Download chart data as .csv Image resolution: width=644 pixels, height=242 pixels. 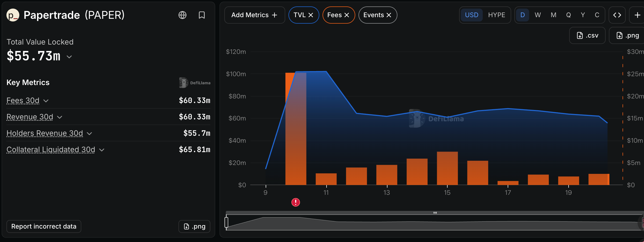pos(587,35)
